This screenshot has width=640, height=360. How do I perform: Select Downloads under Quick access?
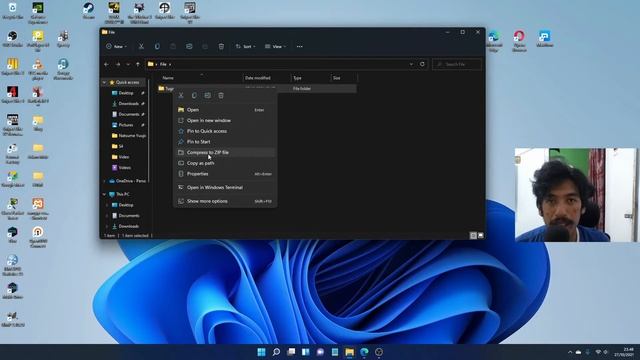coord(128,104)
